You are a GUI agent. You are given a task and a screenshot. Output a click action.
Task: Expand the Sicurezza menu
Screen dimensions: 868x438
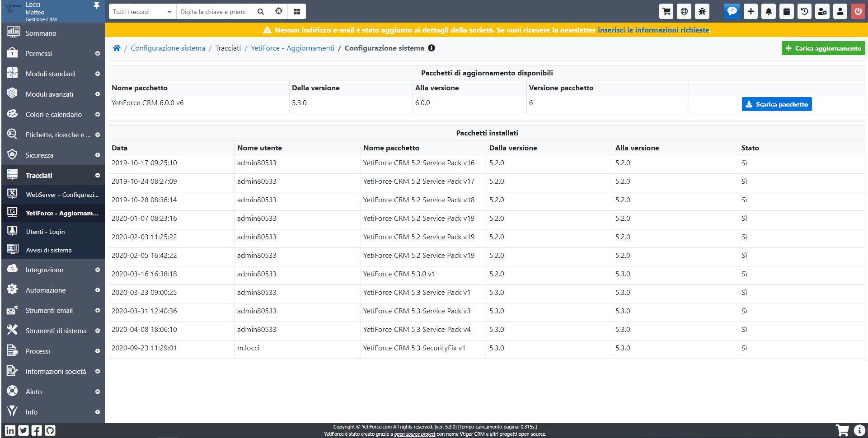(x=53, y=155)
